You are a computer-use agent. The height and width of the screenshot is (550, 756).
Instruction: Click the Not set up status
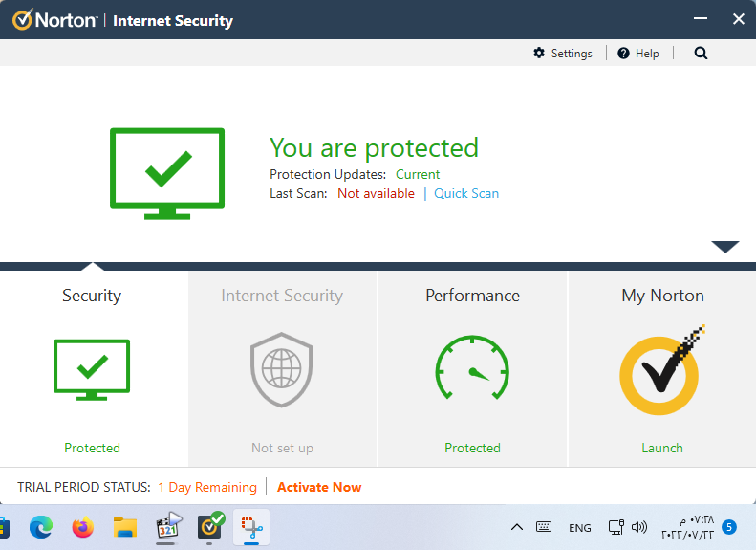(x=283, y=448)
